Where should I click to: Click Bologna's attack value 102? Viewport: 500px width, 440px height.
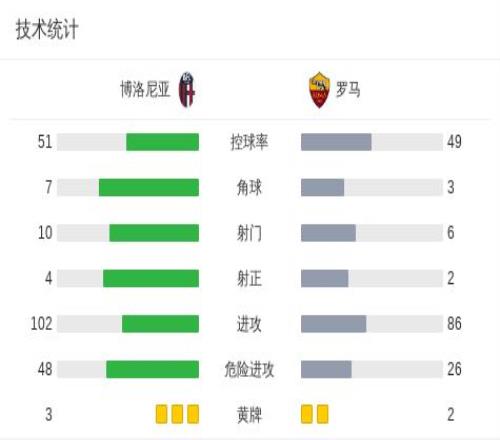(42, 324)
